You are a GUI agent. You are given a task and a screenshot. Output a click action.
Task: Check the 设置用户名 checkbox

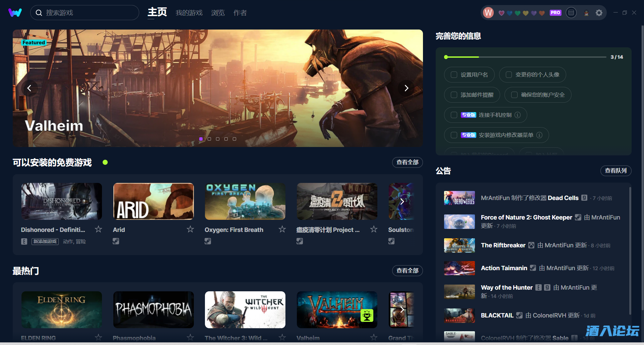[454, 75]
